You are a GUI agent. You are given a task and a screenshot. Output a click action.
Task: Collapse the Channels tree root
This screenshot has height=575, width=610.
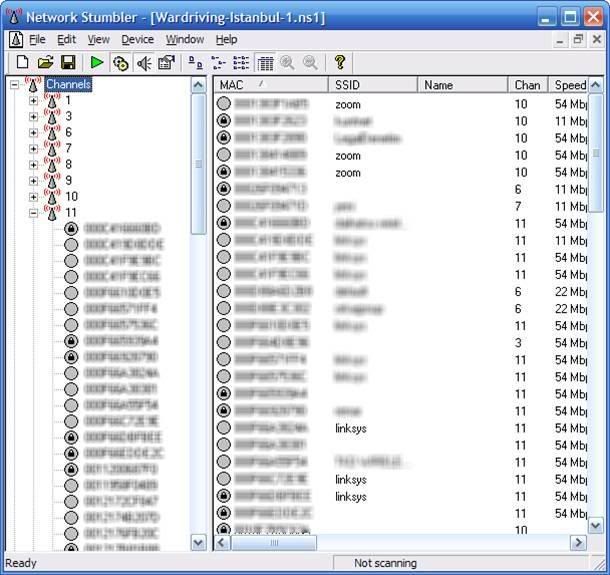coord(14,84)
